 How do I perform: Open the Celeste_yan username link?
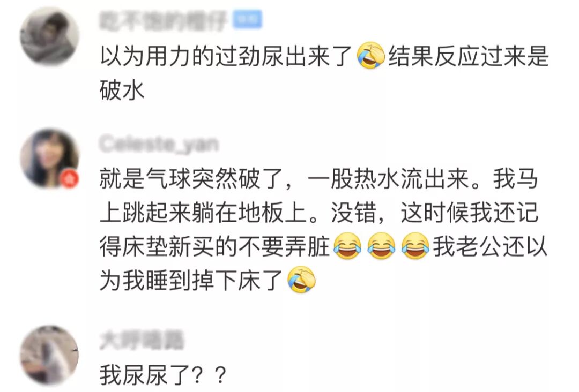[x=159, y=144]
